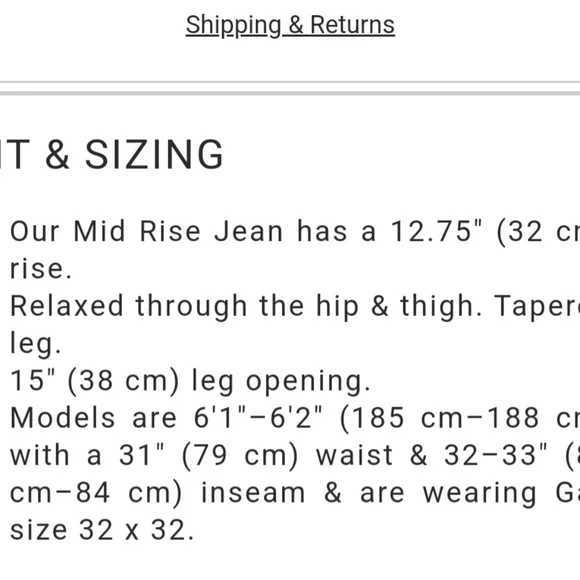Click the word "Relaxed" in the description

pyautogui.click(x=67, y=306)
